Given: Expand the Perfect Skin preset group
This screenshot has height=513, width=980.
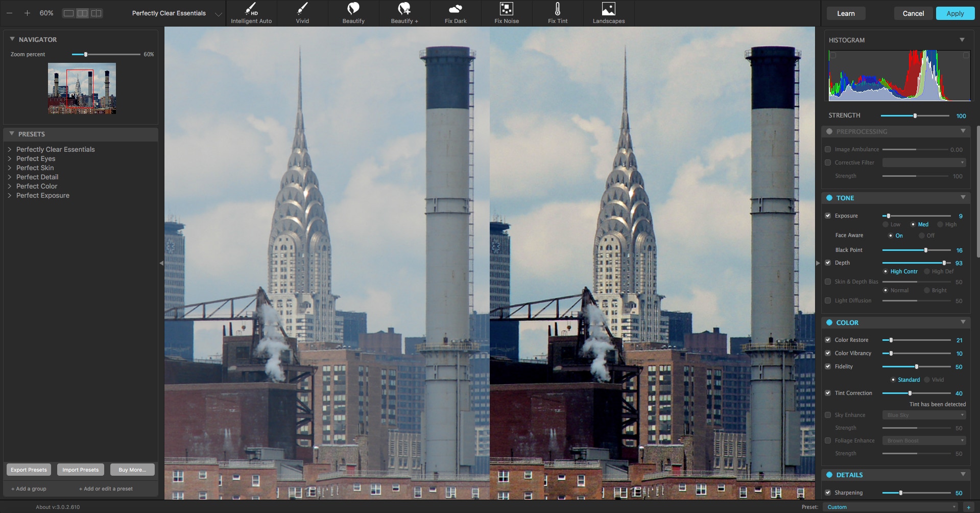Looking at the screenshot, I should (10, 168).
